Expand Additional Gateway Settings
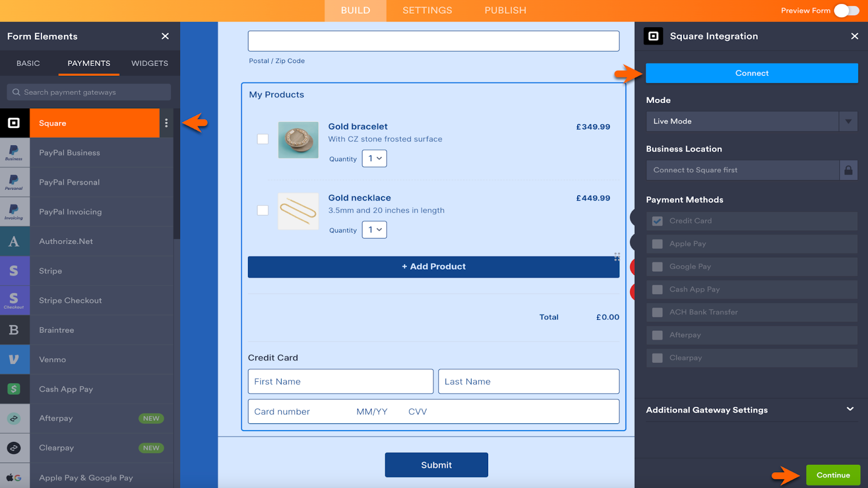 [x=751, y=410]
